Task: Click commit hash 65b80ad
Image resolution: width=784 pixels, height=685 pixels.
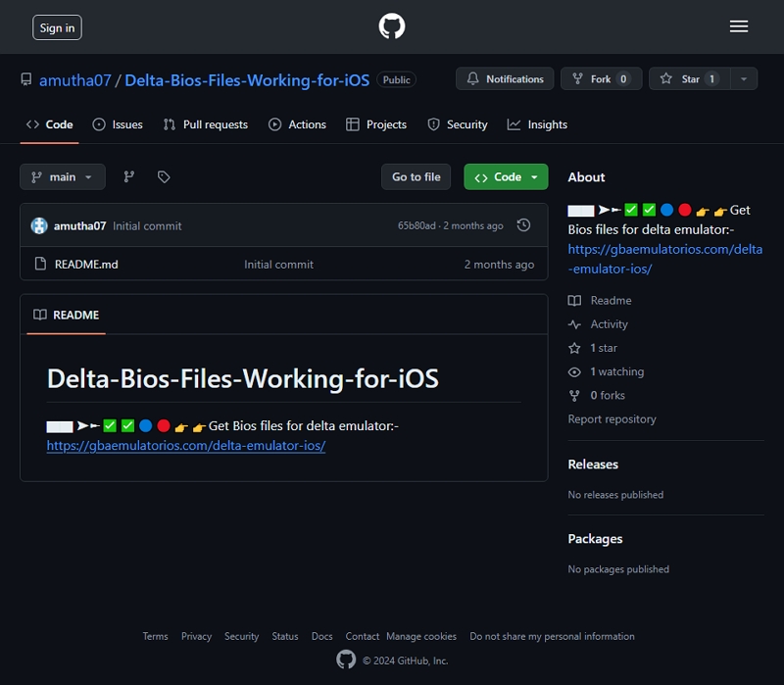Action: pos(416,226)
